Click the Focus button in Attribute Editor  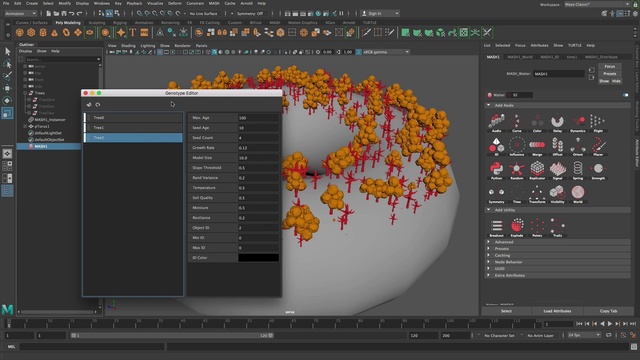pyautogui.click(x=610, y=67)
